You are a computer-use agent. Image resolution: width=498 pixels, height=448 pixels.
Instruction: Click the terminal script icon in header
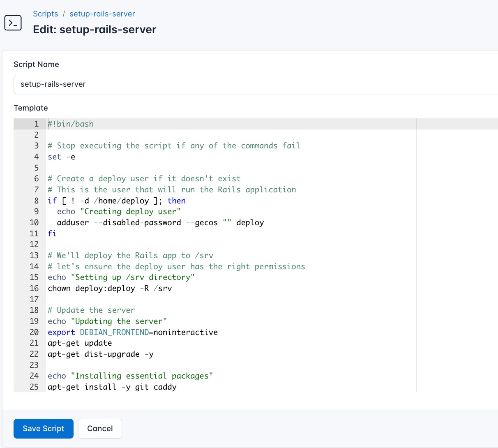pyautogui.click(x=13, y=23)
